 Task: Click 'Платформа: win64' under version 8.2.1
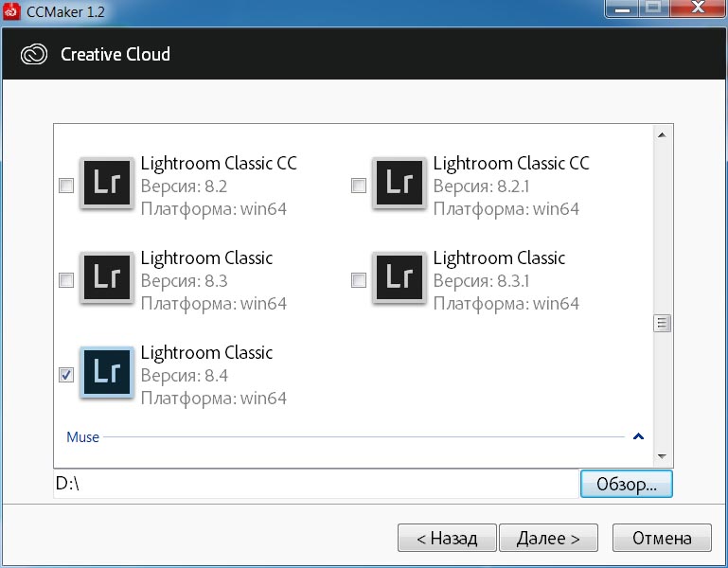[506, 209]
